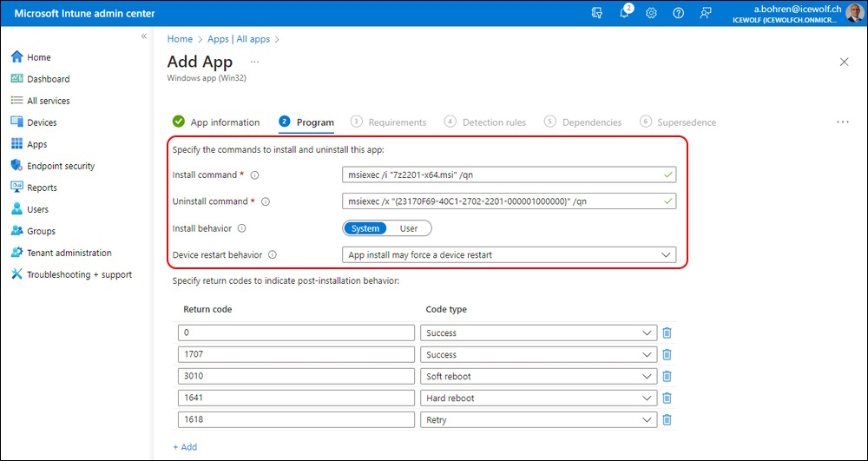Collapse the left navigation sidebar
The image size is (868, 461).
[143, 36]
